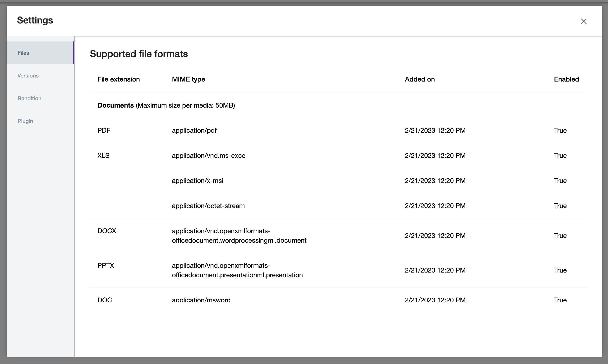Screen dimensions: 608x364
Task: Sort by the Added on column header
Action: click(419, 79)
